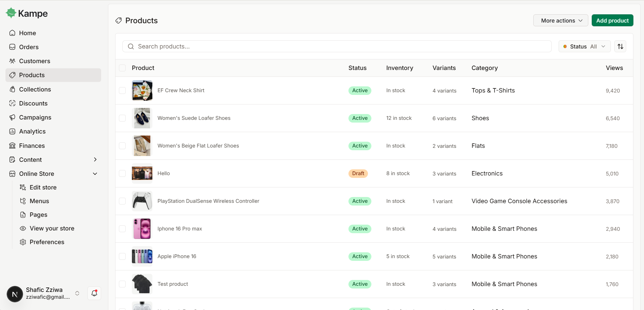
Task: Open the Status All filter dropdown
Action: 584,46
